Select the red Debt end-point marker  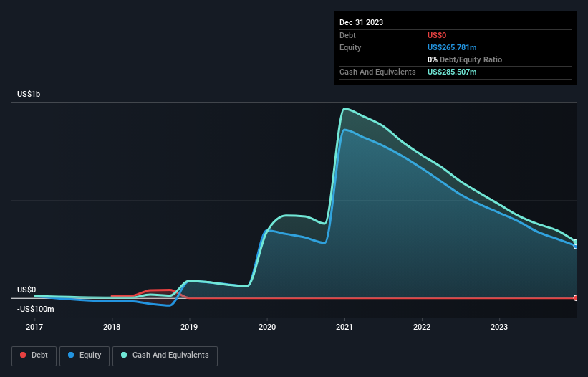(576, 298)
